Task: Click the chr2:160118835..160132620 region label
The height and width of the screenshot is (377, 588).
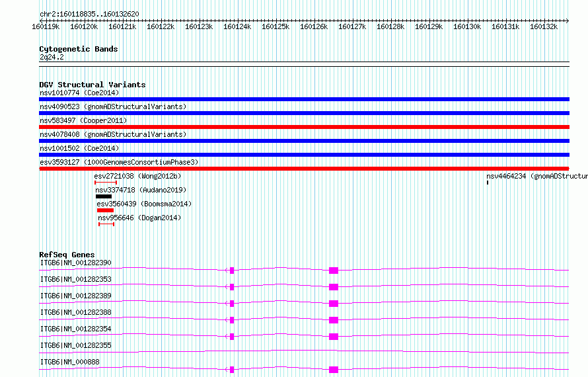Action: point(89,14)
